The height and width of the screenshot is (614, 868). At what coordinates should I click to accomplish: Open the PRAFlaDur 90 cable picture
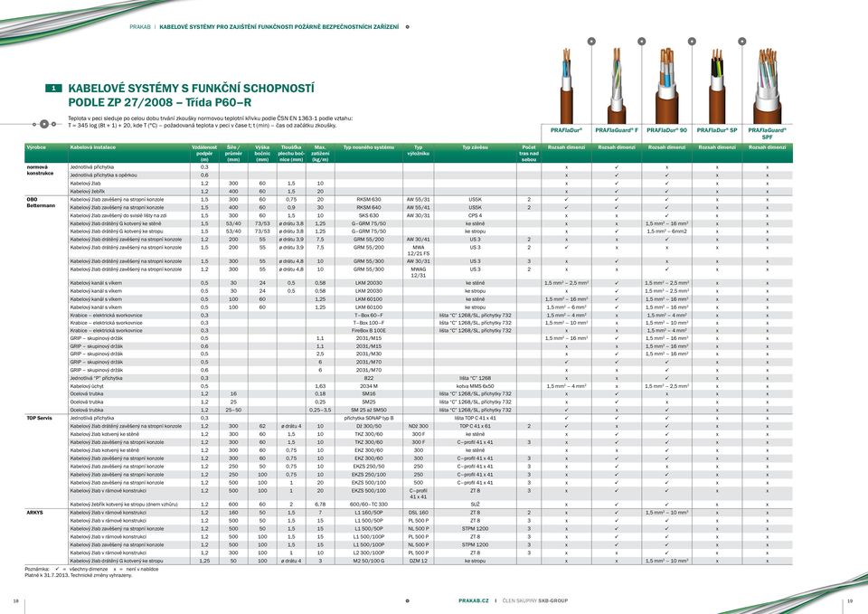coord(666,87)
